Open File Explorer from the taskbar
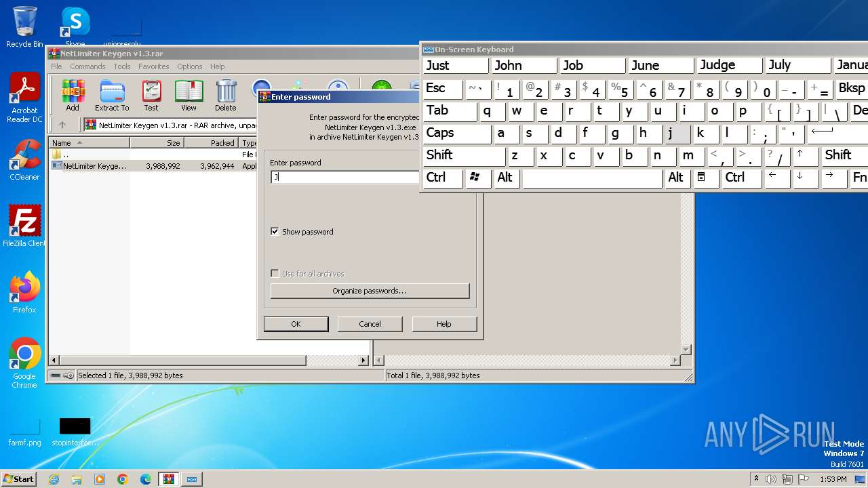Screen dimensions: 868x488 pos(77,479)
